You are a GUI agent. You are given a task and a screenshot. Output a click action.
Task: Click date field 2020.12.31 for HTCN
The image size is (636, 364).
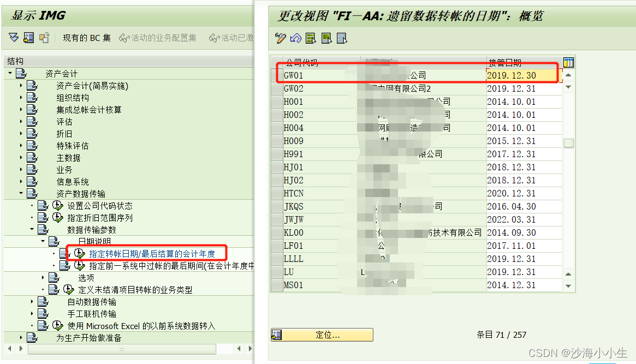pos(524,193)
